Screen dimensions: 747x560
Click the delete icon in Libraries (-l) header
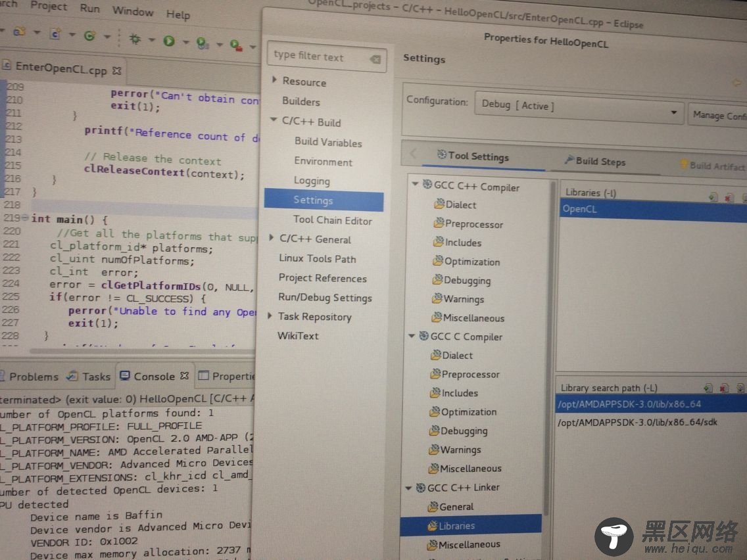(729, 197)
